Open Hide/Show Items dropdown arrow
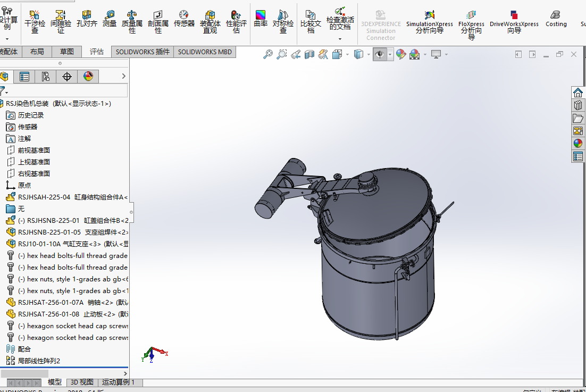 390,55
